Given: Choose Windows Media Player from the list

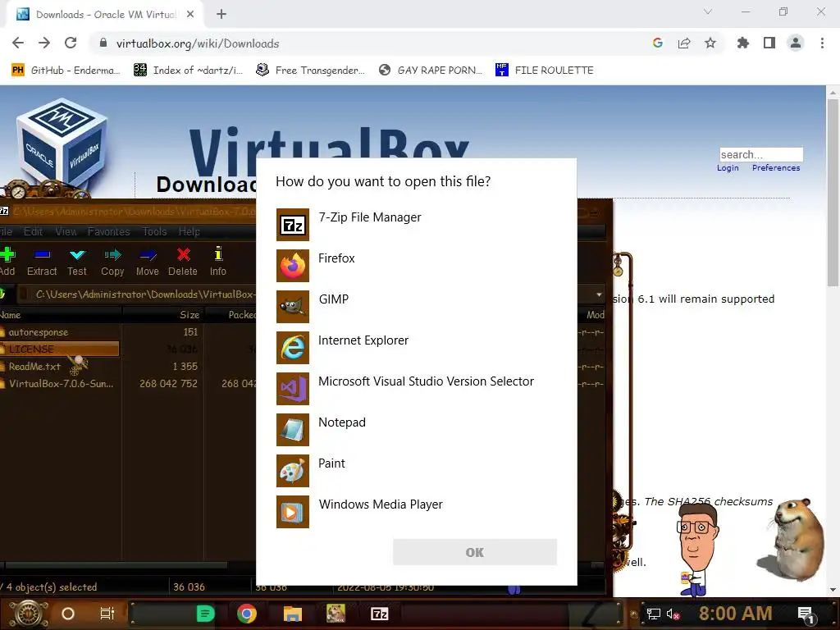Looking at the screenshot, I should [416, 512].
